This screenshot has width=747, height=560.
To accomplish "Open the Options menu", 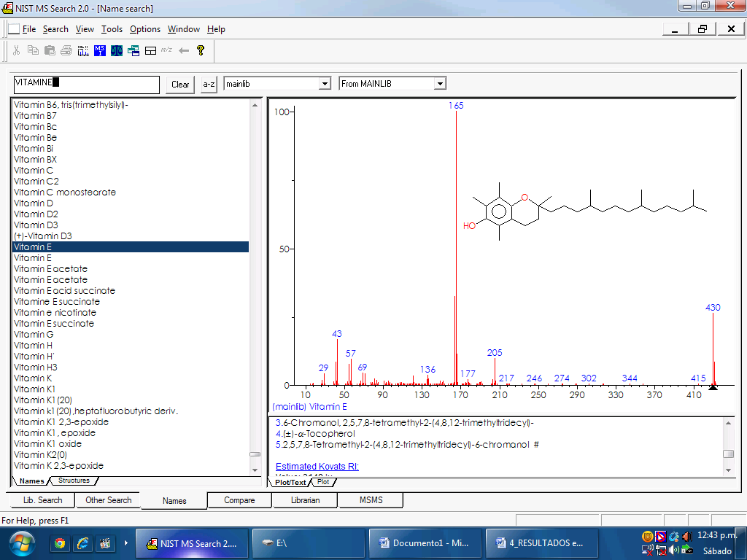I will 145,29.
